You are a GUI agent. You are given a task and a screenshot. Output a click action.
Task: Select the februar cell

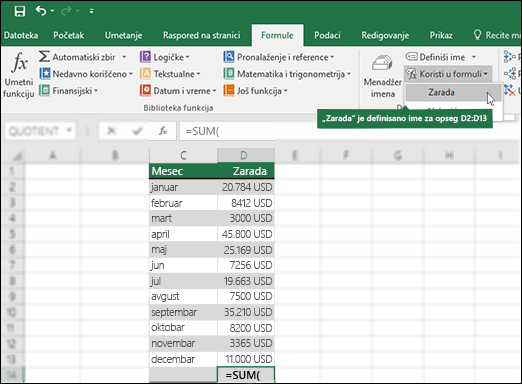[x=183, y=203]
